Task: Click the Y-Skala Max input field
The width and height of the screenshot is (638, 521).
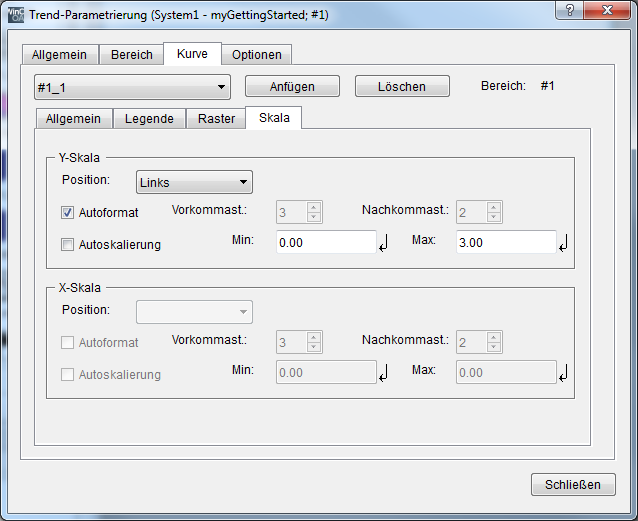Action: (x=506, y=242)
